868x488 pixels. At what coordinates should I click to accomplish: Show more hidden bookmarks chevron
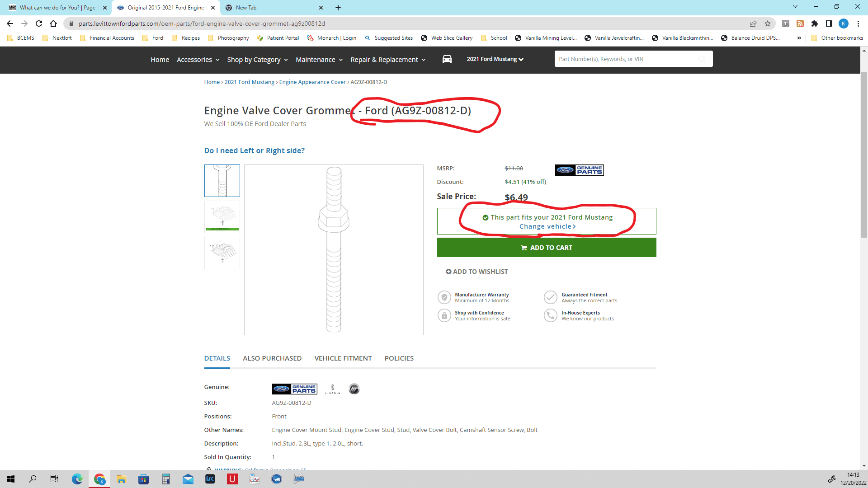coord(799,38)
